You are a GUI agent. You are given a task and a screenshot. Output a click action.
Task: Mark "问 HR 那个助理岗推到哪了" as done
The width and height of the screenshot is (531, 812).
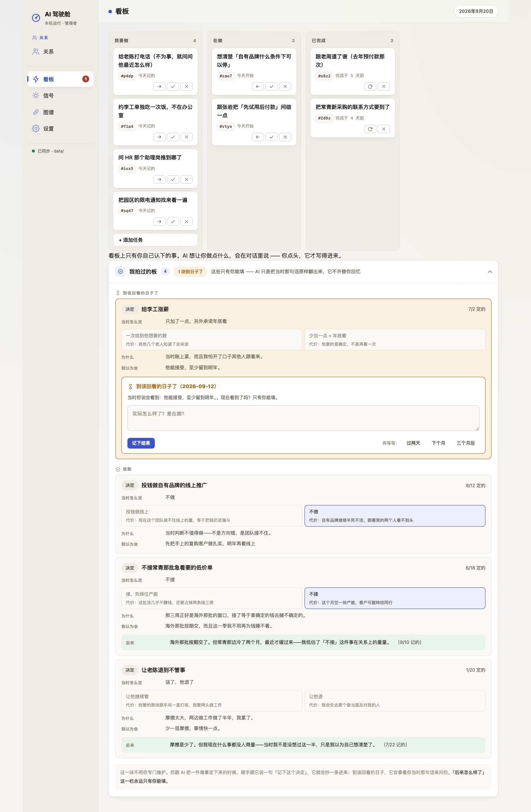173,179
